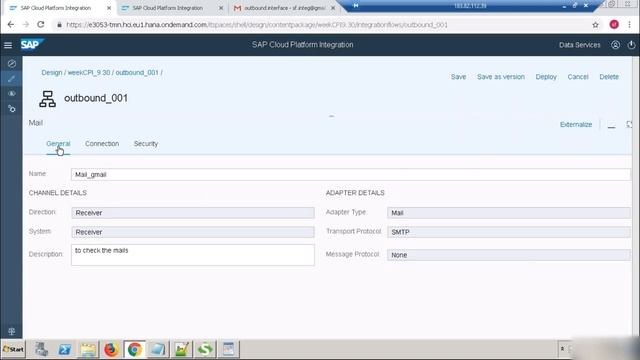Open the Discover compass icon in sidebar

point(11,64)
